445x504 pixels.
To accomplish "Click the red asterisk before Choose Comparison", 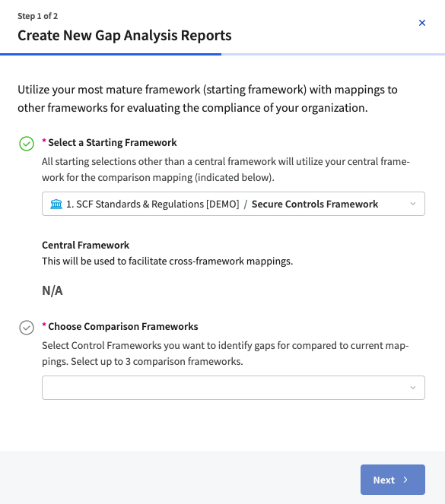I will point(44,325).
